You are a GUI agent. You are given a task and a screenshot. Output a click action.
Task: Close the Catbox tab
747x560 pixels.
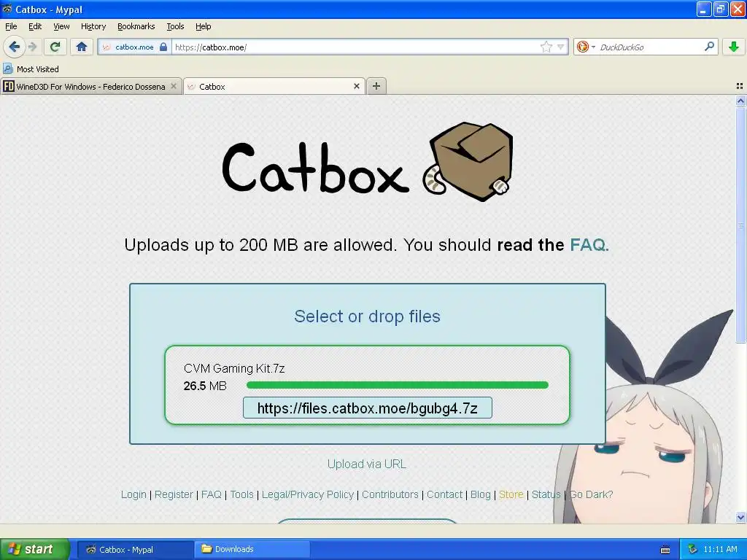tap(356, 86)
